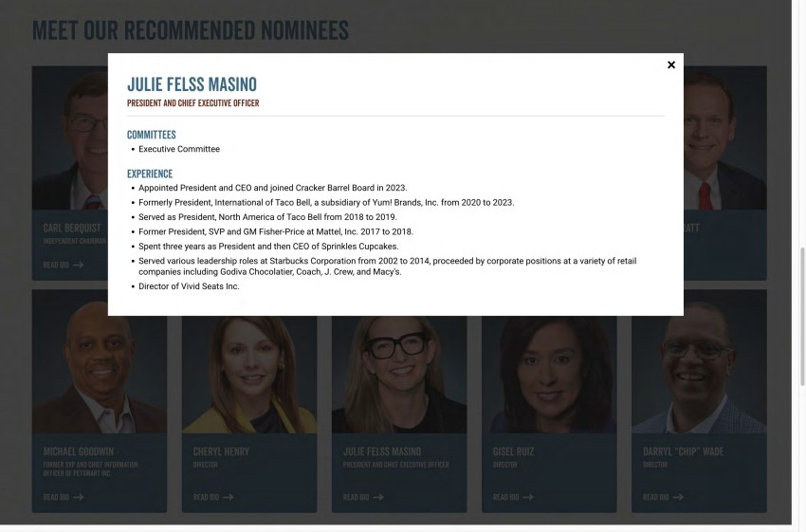Click the page vertical scrollbar thumb
The height and width of the screenshot is (532, 806).
802,316
